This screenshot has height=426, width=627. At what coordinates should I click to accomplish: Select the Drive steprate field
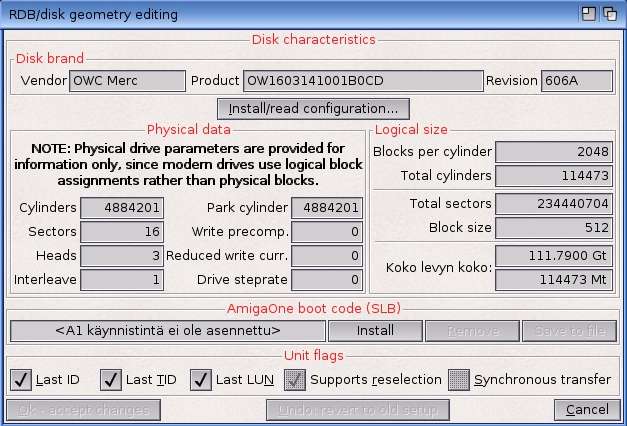326,280
